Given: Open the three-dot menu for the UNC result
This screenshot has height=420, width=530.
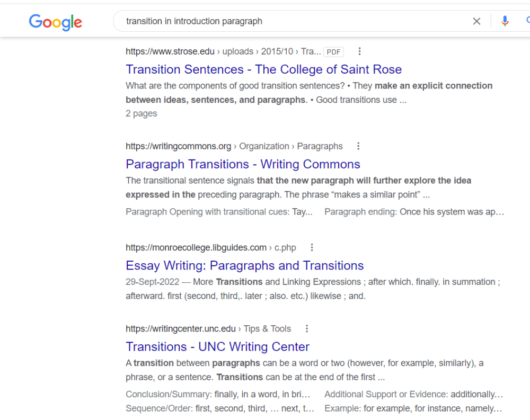Looking at the screenshot, I should [307, 328].
